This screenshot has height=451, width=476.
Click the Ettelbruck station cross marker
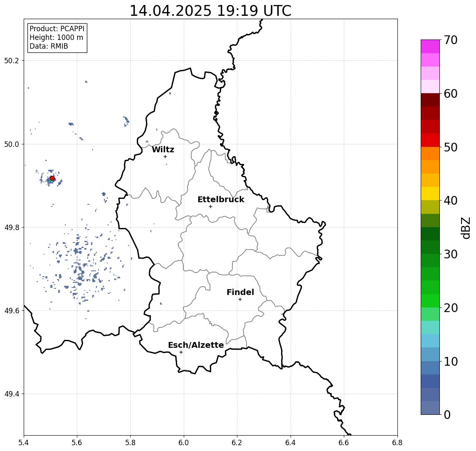point(210,207)
